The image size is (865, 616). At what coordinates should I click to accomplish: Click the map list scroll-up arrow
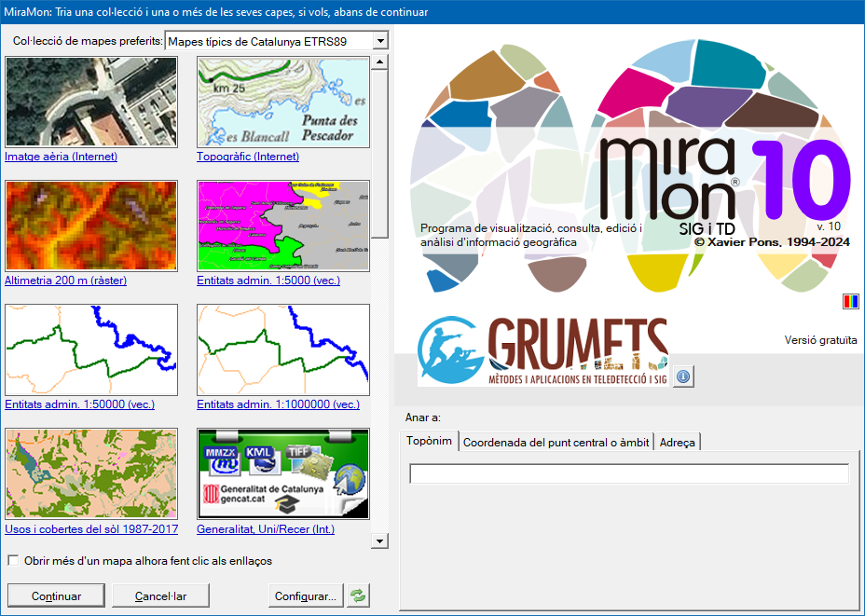(x=379, y=62)
